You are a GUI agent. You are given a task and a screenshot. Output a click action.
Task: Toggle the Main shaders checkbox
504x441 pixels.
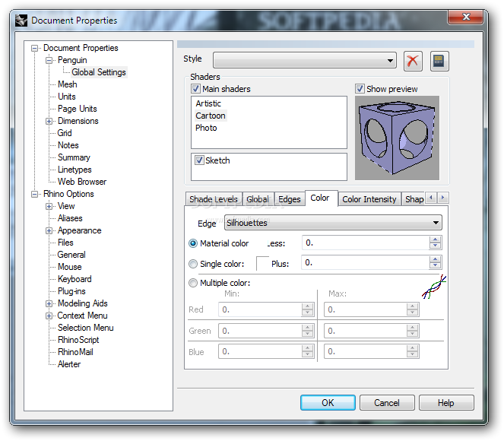pyautogui.click(x=195, y=88)
